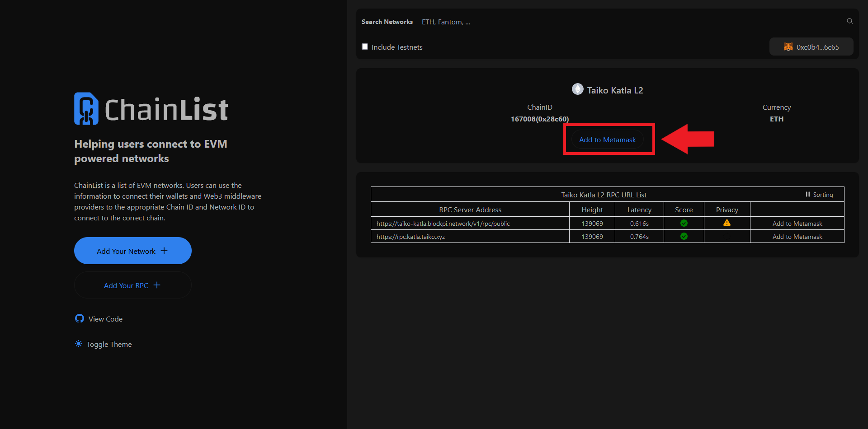Add blockpi RPC row to Metamask
Screen dimensions: 868x429
point(797,224)
